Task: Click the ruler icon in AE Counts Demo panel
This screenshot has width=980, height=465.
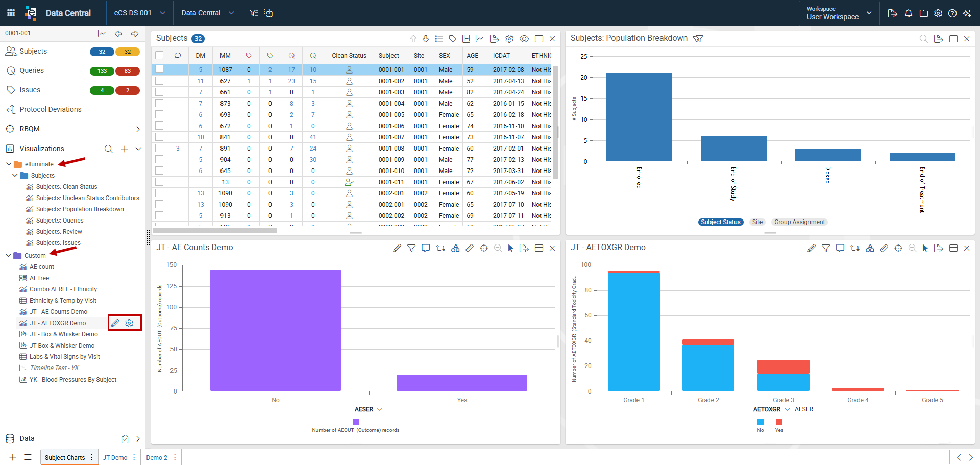Action: [470, 248]
